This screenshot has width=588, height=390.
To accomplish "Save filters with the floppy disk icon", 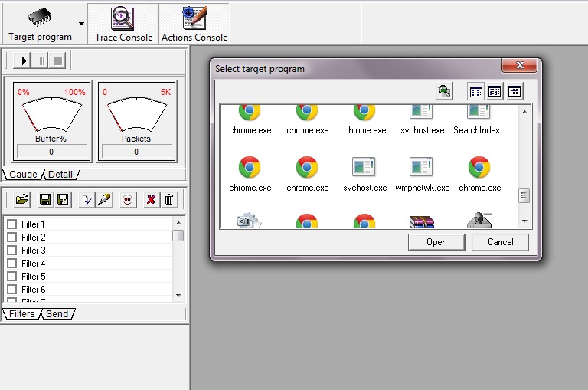I will pyautogui.click(x=45, y=200).
